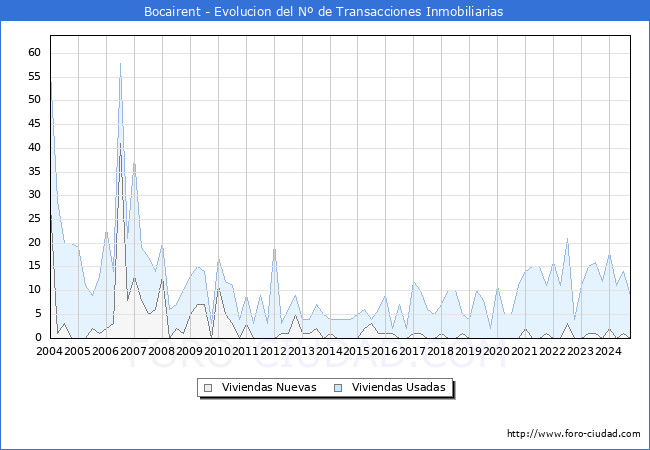Select the 'Viviendas Usadas' legend label
Screen dimensions: 650x450
(399, 387)
